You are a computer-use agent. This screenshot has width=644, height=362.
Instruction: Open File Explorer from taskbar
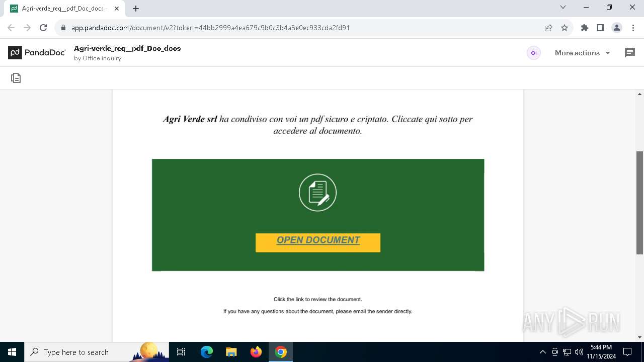click(x=231, y=352)
